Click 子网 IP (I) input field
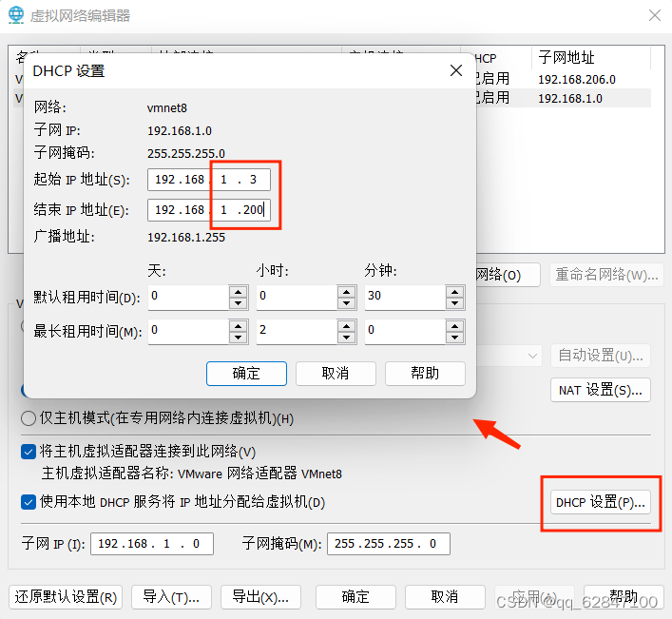The height and width of the screenshot is (619, 672). point(152,544)
